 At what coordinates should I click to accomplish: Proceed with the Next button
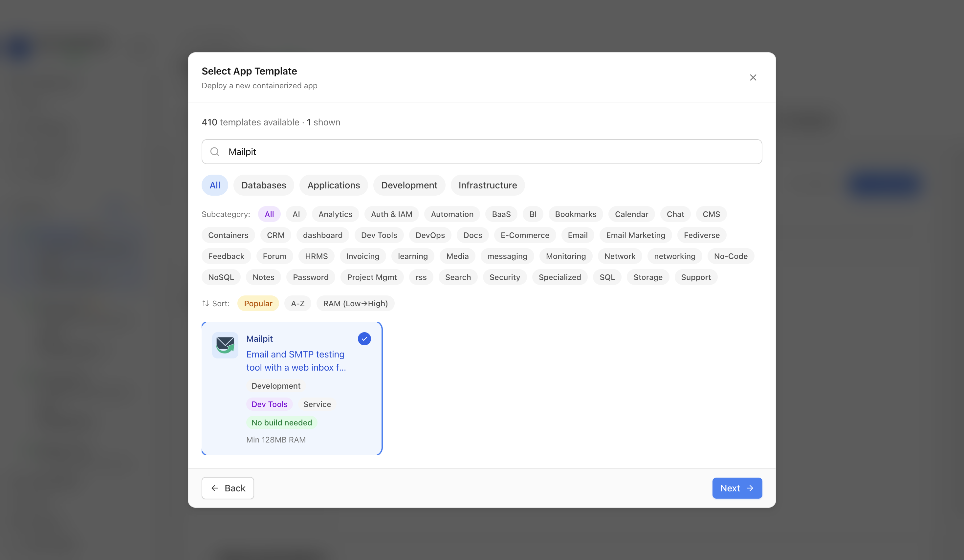(737, 488)
